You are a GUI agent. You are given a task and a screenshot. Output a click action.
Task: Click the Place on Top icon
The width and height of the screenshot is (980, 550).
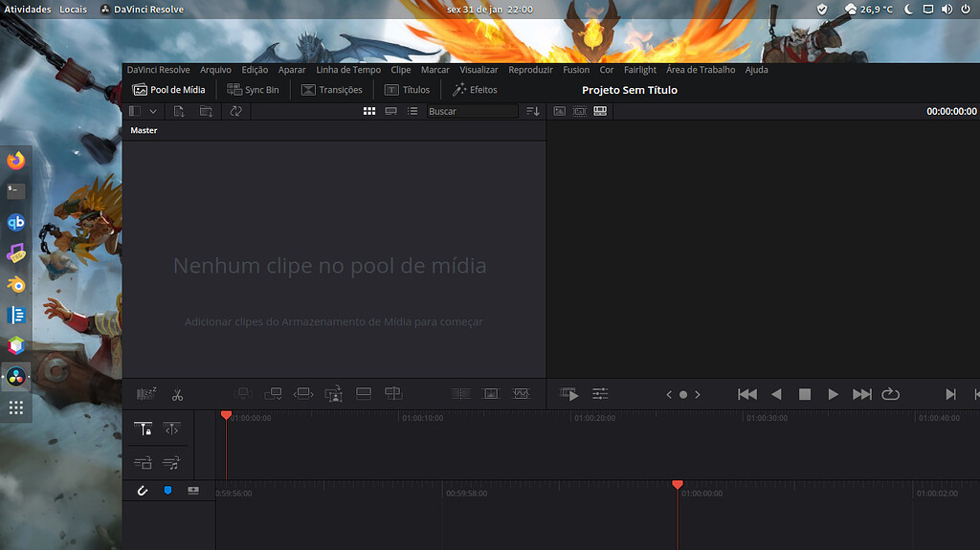click(x=363, y=394)
